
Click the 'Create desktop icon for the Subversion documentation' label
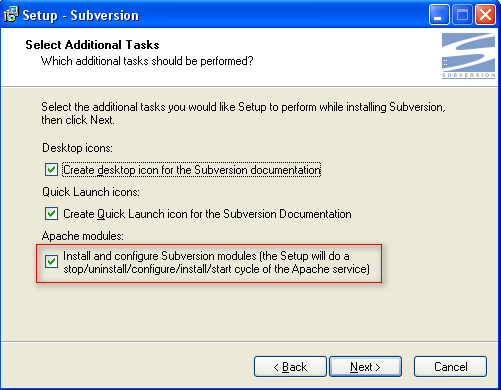point(192,170)
